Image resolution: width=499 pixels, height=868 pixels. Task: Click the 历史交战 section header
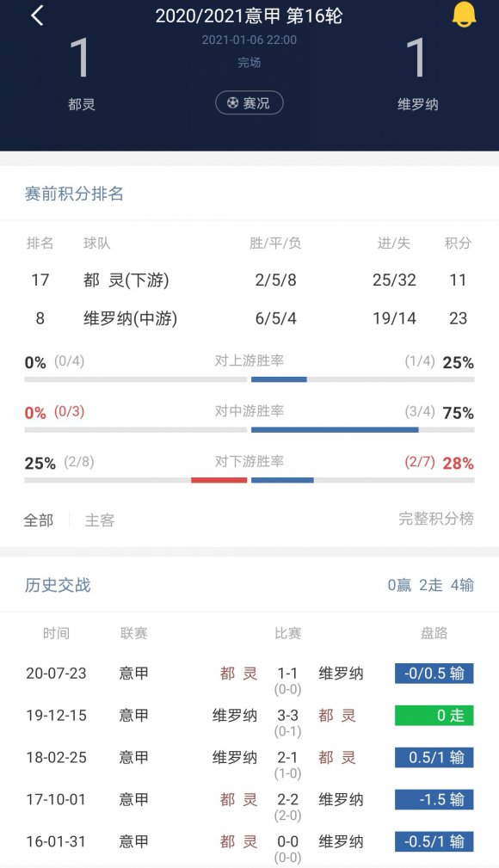pos(58,585)
